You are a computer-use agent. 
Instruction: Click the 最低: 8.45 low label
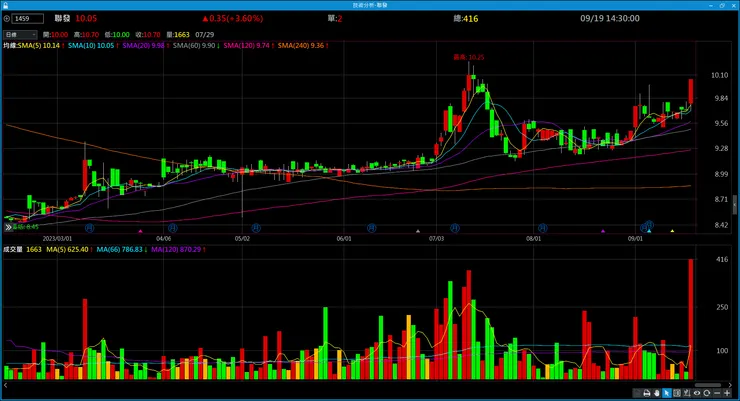pyautogui.click(x=25, y=227)
